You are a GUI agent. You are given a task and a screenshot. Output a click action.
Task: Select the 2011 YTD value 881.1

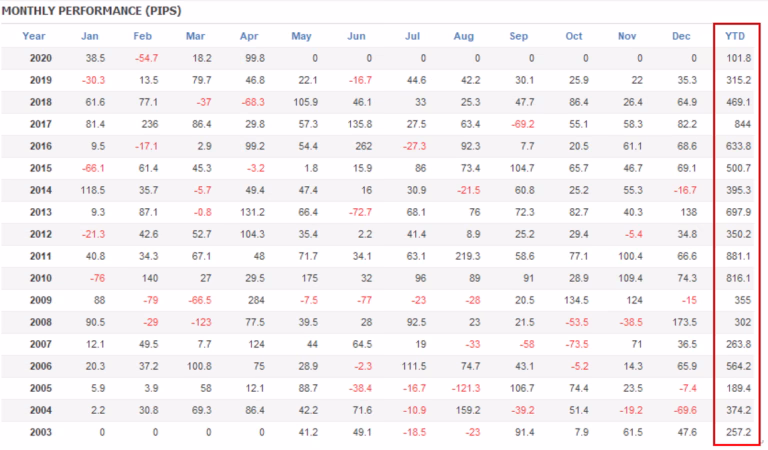(739, 254)
